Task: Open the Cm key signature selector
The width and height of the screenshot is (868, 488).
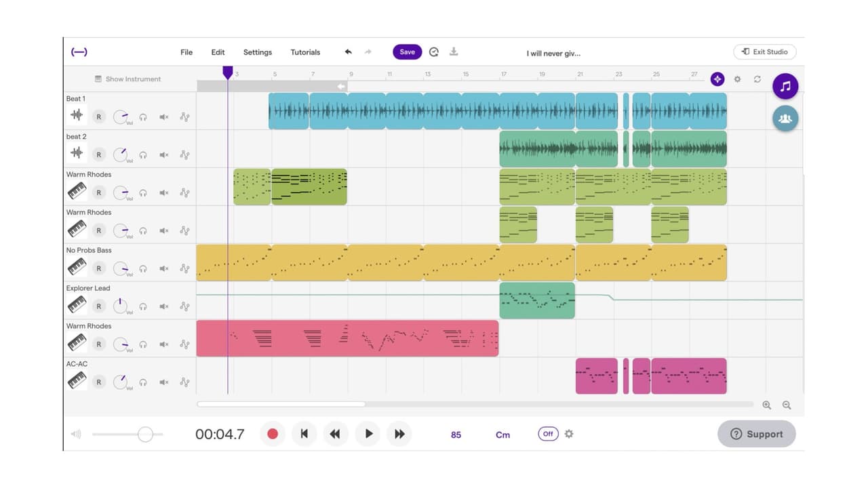Action: [502, 434]
